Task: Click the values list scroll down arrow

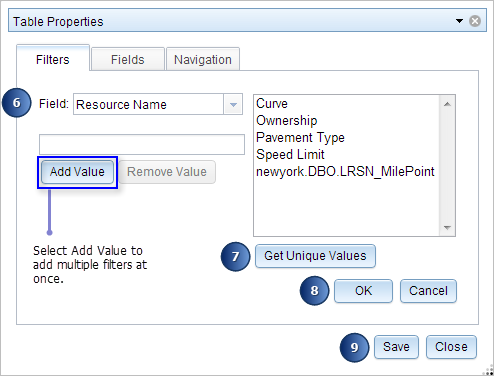Action: click(447, 228)
